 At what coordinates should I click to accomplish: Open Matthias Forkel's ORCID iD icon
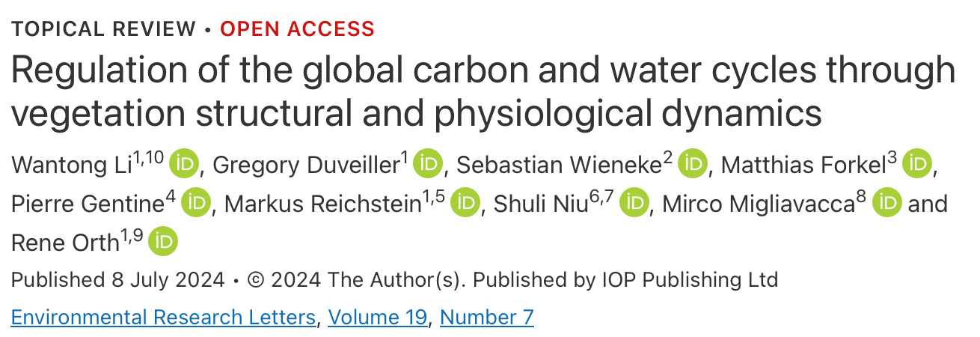[x=916, y=164]
